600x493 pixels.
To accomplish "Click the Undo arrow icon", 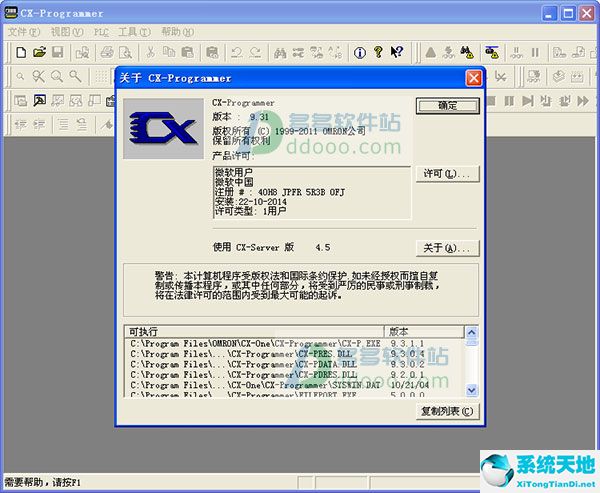I will (x=237, y=52).
